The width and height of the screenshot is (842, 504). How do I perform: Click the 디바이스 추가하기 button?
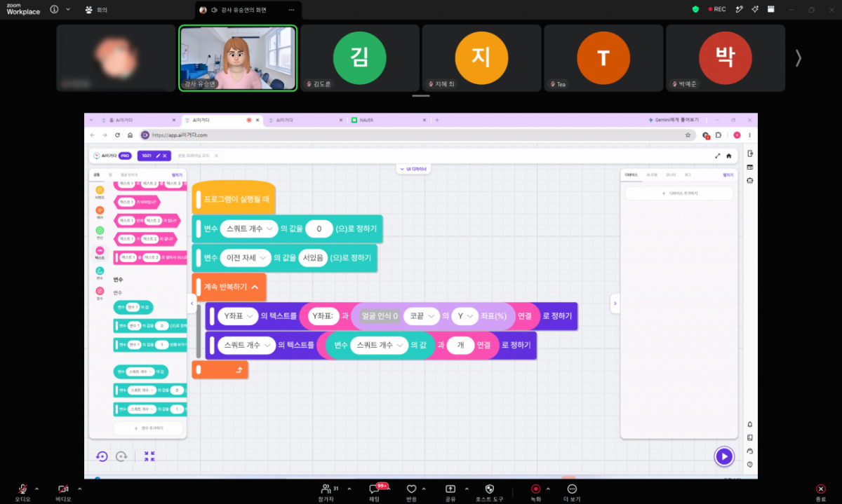click(x=679, y=193)
